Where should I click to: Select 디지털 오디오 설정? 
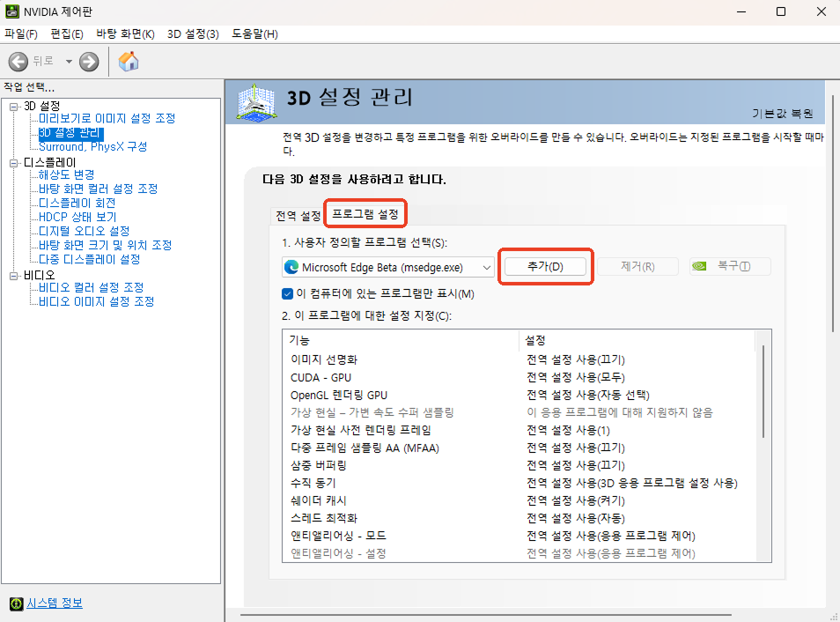pyautogui.click(x=85, y=231)
